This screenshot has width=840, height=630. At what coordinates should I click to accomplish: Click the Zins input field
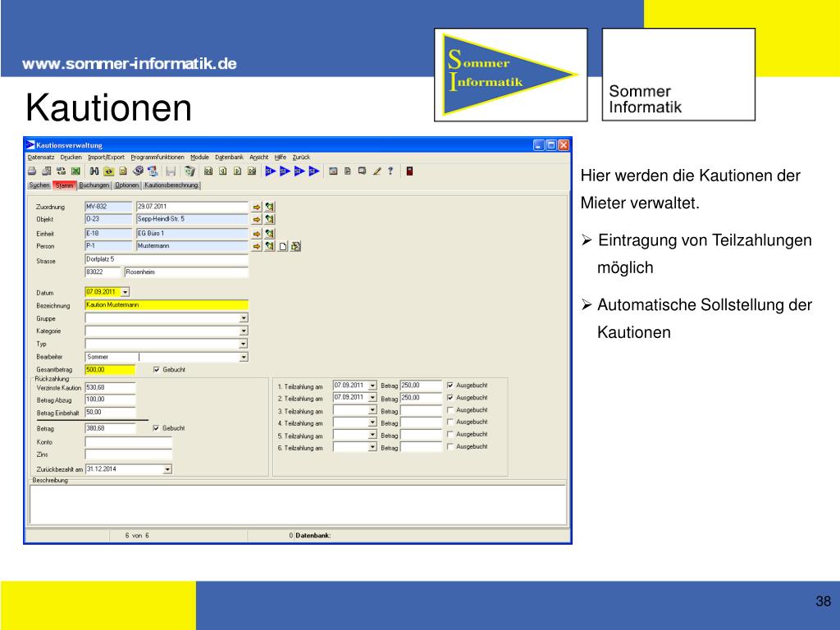[x=129, y=454]
